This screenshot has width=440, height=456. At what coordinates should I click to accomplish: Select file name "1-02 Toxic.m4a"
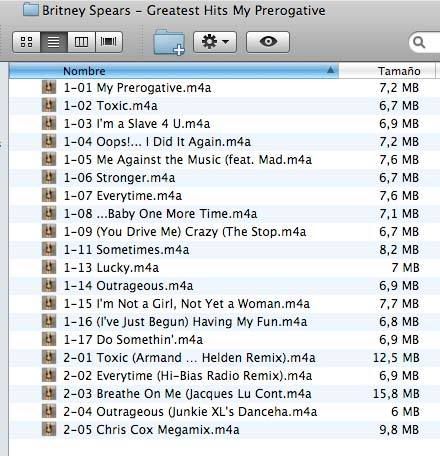pos(110,106)
